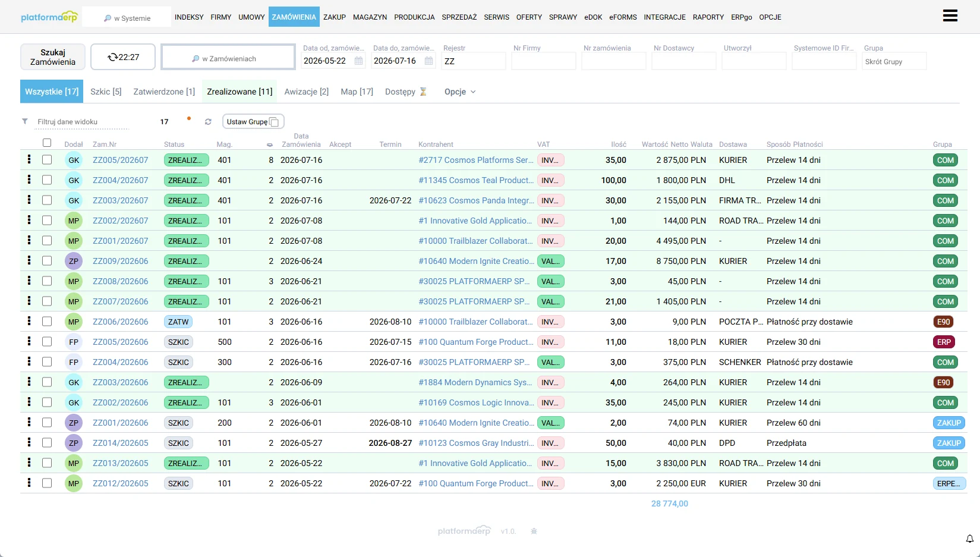Screen dimensions: 980x557
Task: Select the checkbox for order ZZ003/202607
Action: pyautogui.click(x=47, y=200)
